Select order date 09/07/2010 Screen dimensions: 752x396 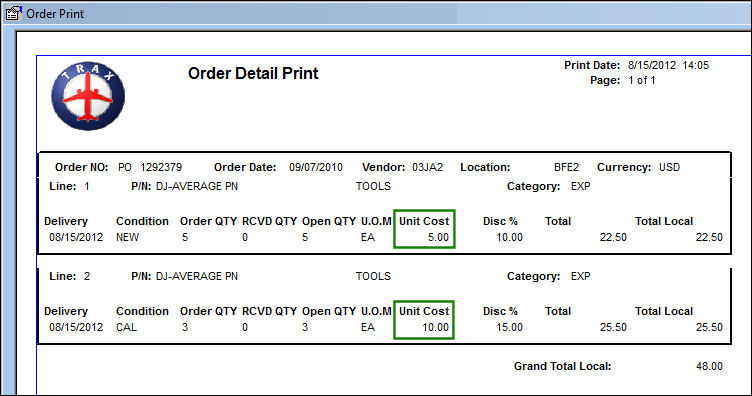[316, 167]
